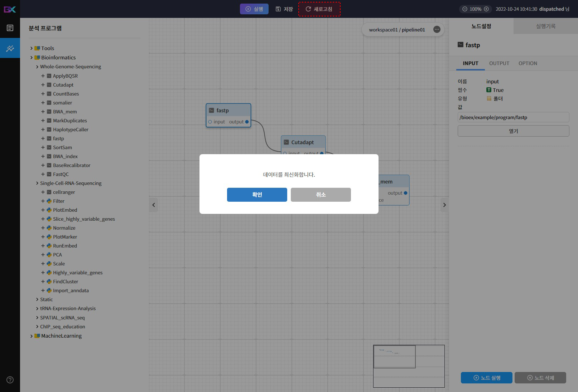Open folder browser with 열기 button
Screen dimensions: 578x392
(513, 131)
